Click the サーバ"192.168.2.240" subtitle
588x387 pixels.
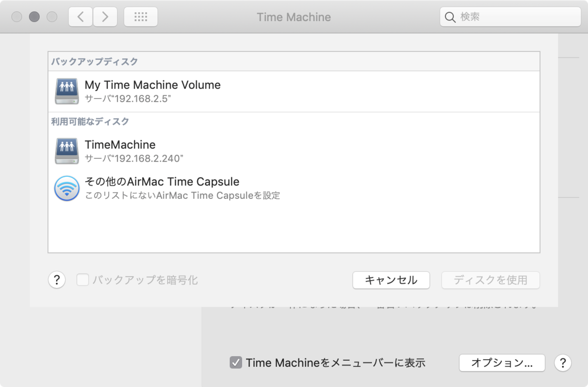tap(134, 158)
